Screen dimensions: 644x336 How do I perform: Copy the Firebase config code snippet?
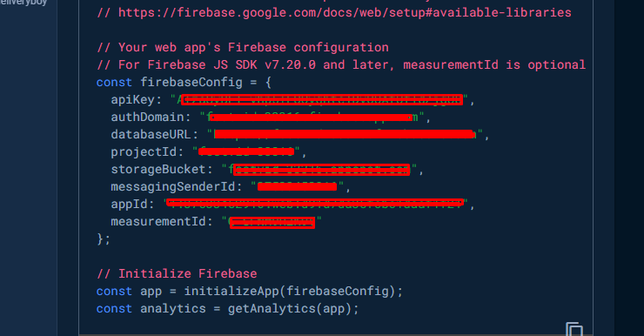[x=574, y=329]
